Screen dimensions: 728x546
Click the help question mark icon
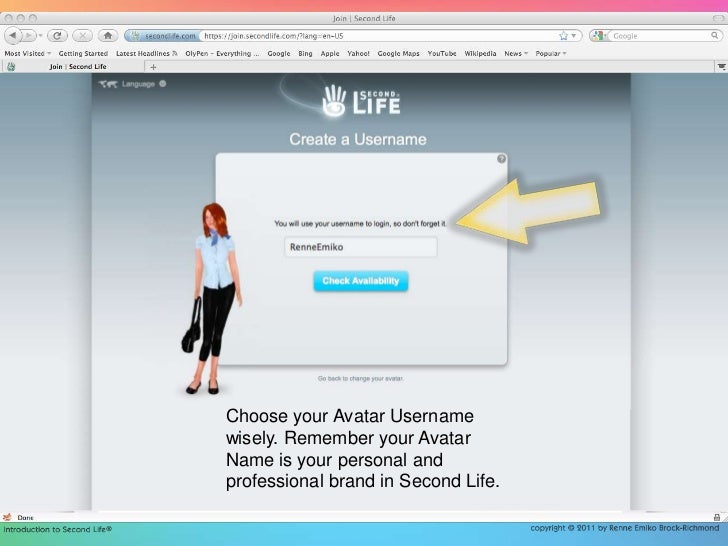pyautogui.click(x=501, y=159)
